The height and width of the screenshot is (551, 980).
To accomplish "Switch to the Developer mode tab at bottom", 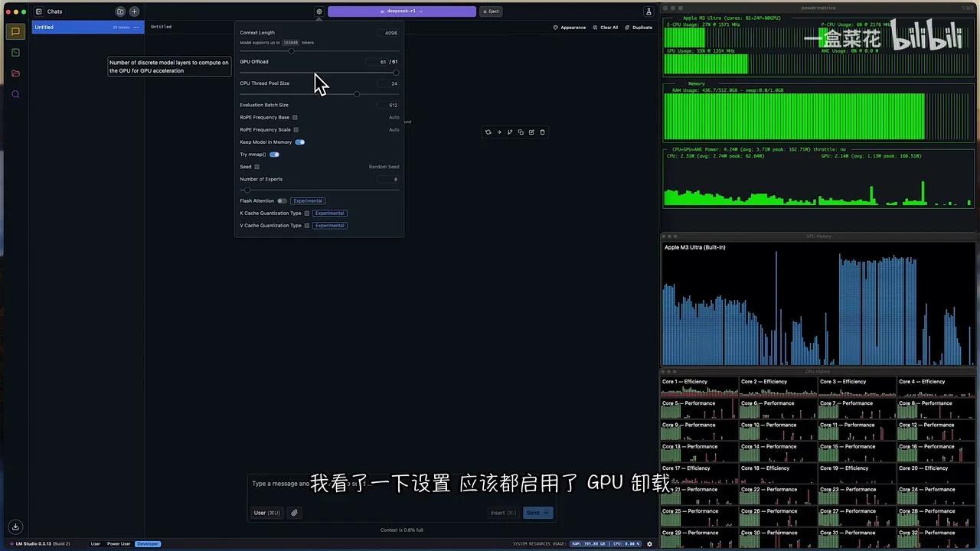I will (147, 543).
